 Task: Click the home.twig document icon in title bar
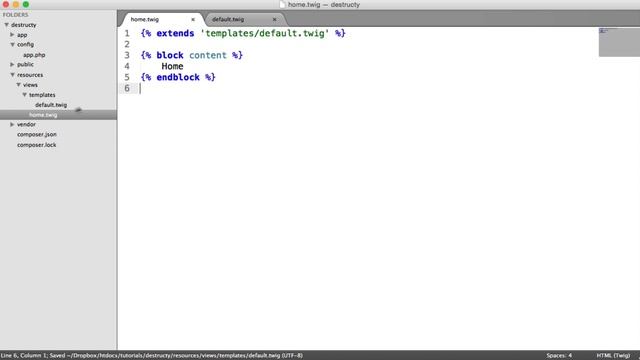tap(282, 4)
